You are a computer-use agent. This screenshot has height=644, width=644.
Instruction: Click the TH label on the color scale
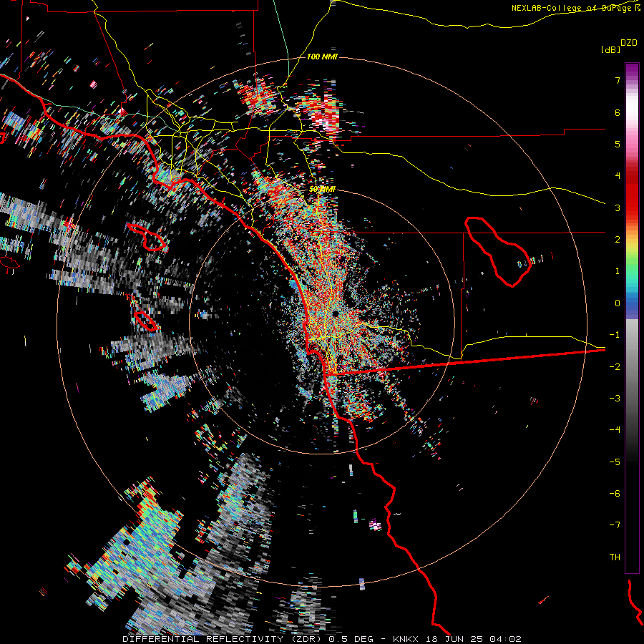click(615, 557)
